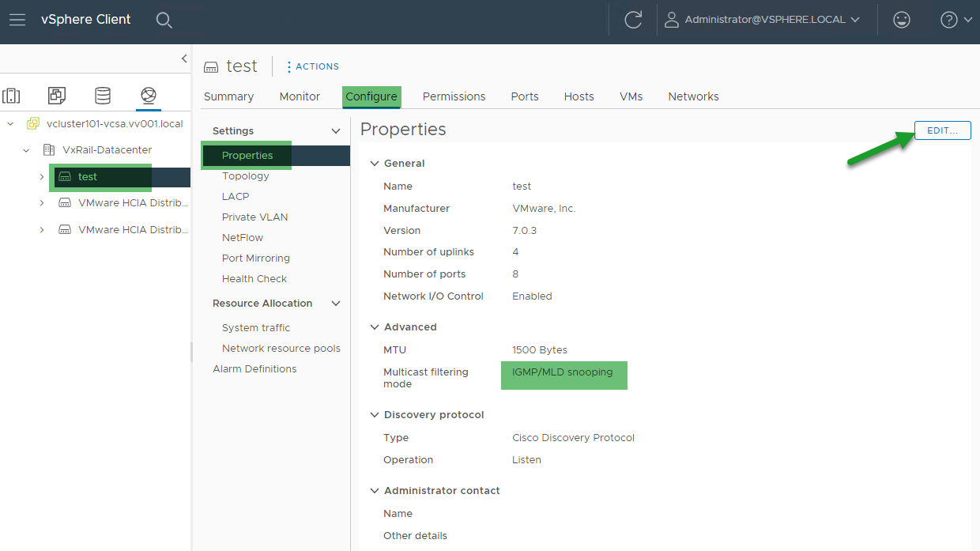Collapse the navigator pane with the arrow
The height and width of the screenshot is (551, 980).
point(184,58)
